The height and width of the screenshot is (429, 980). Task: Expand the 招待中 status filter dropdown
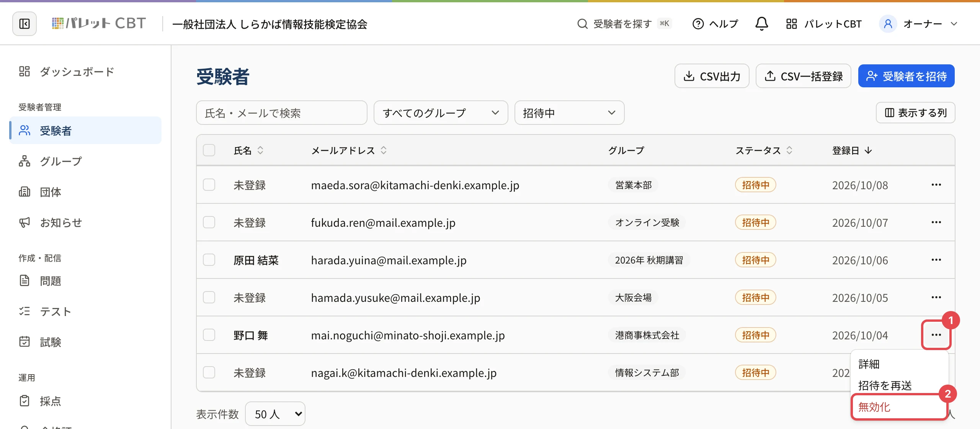pos(569,113)
